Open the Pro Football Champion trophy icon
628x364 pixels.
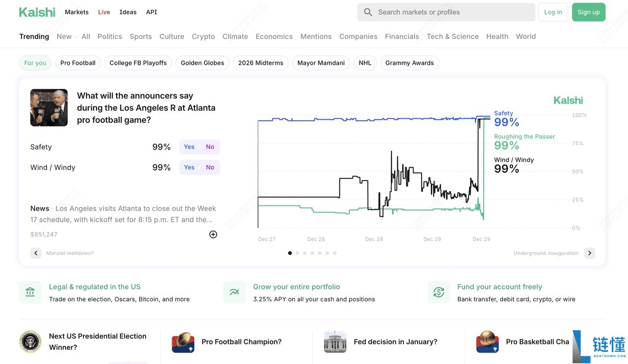(x=183, y=342)
